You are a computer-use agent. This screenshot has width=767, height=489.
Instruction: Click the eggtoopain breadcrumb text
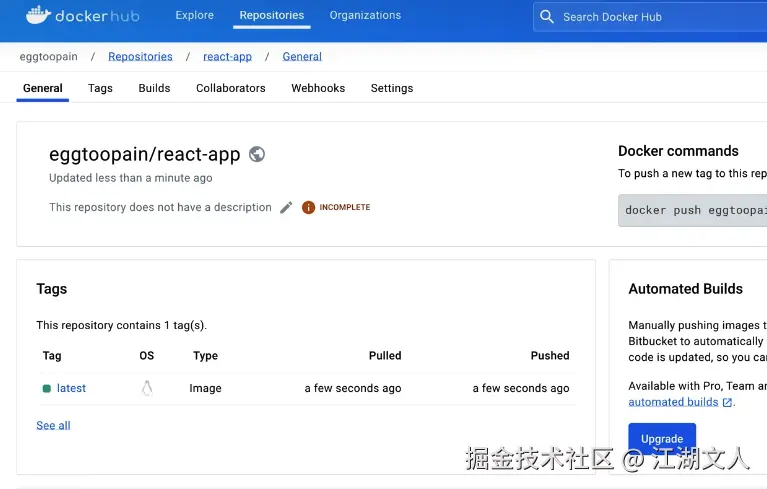pyautogui.click(x=48, y=57)
